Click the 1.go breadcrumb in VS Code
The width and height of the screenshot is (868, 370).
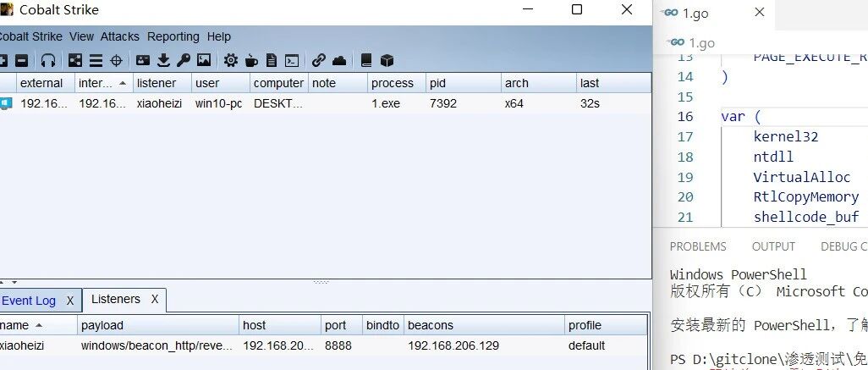tap(701, 43)
